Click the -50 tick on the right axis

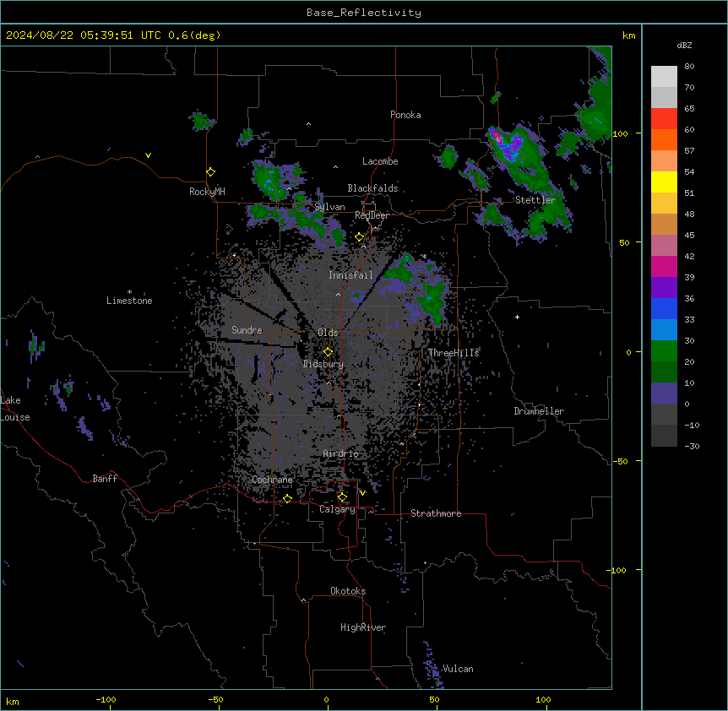pos(620,461)
